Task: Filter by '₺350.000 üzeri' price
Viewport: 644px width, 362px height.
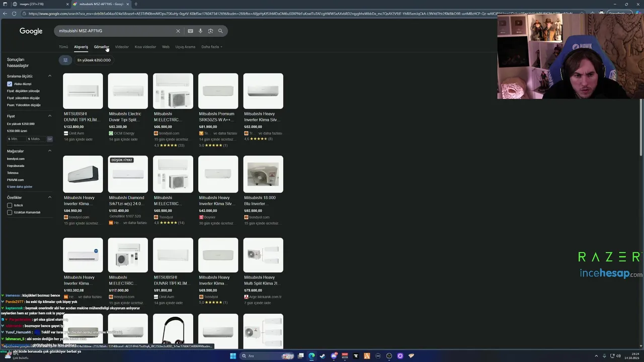Action: pos(17,131)
